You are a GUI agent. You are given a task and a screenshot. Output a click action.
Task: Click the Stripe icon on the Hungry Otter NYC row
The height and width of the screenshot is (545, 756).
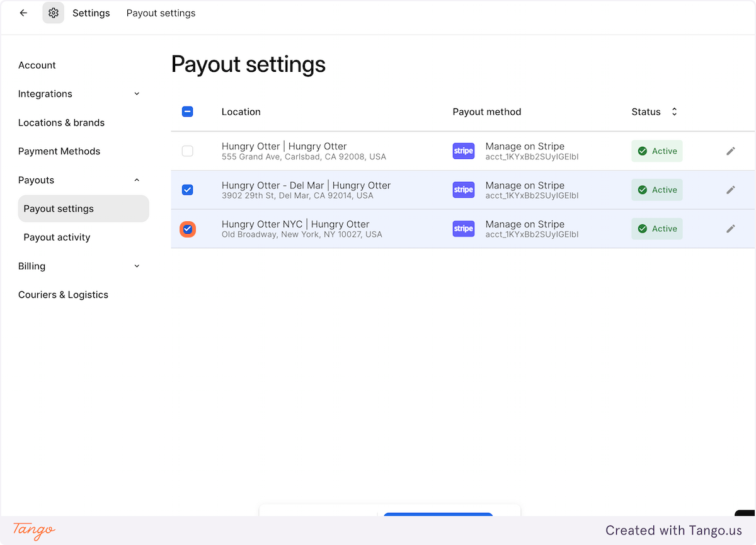(464, 229)
